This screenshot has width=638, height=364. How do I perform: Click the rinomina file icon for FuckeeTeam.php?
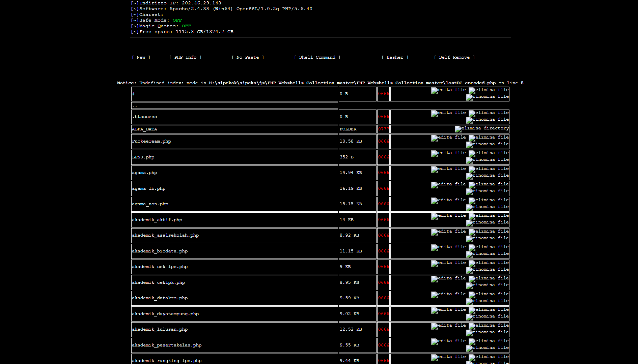487,144
